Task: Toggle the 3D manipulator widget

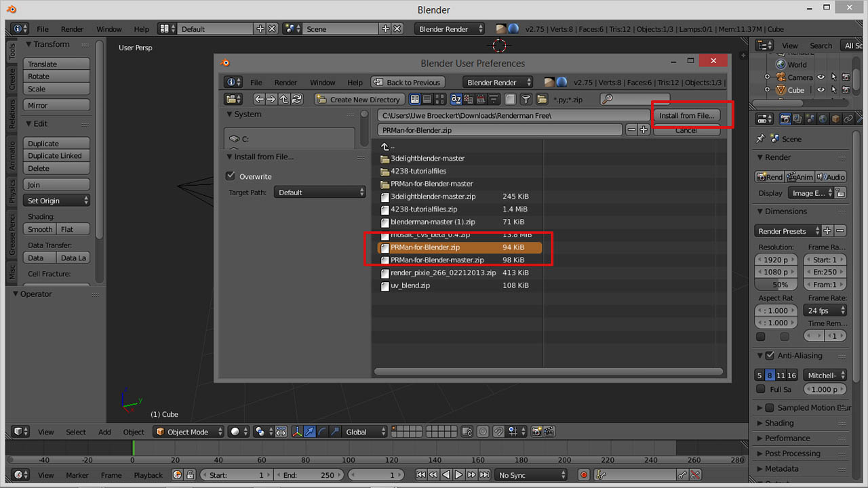Action: click(298, 432)
